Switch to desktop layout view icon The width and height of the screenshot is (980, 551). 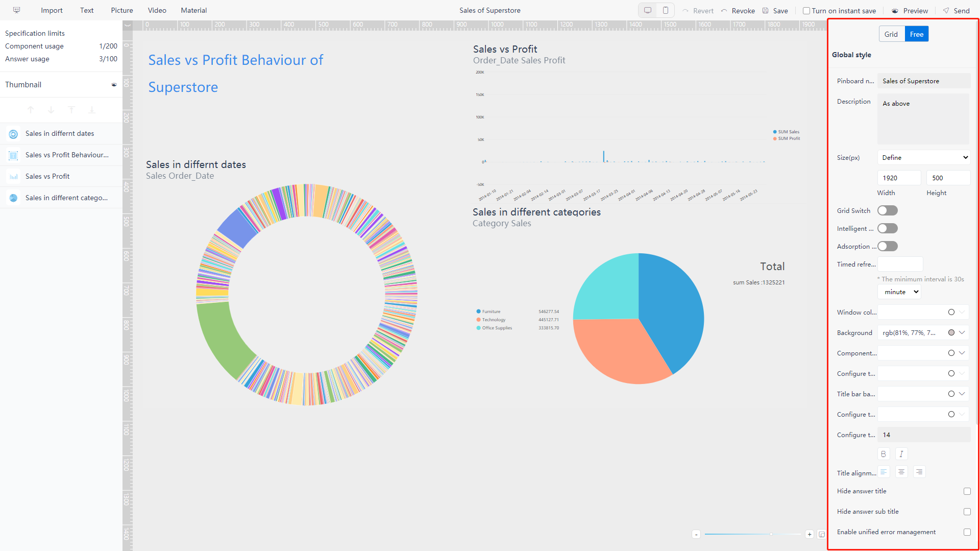(648, 10)
